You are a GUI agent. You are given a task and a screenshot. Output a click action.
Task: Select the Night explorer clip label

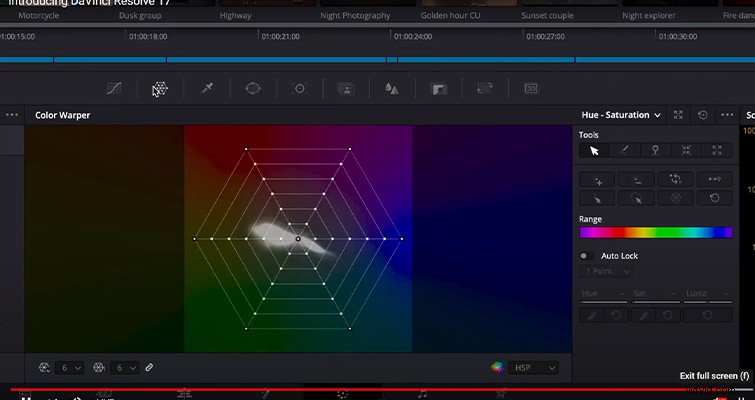649,15
